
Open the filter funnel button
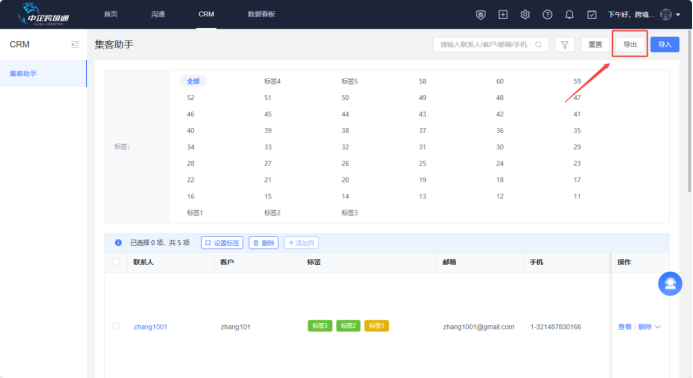coord(564,44)
